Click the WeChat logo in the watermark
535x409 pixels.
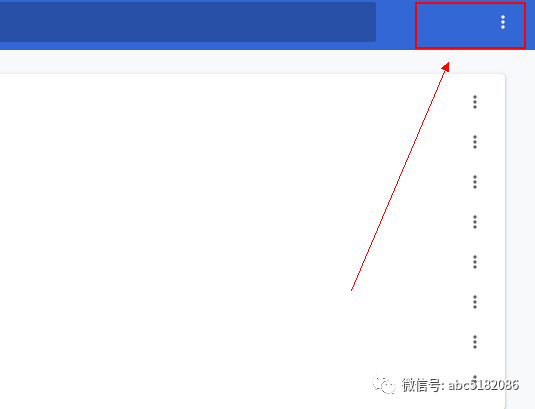click(x=384, y=385)
